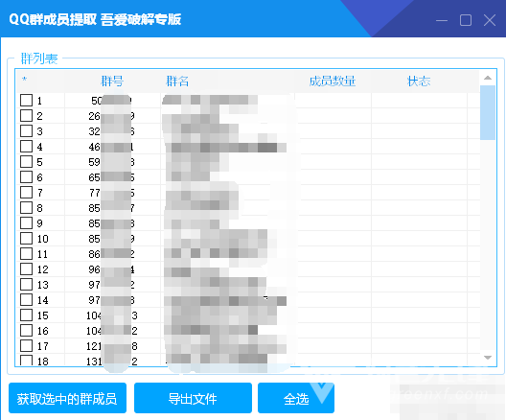Tick the checkbox for row 5
The width and height of the screenshot is (506, 420).
(x=26, y=162)
